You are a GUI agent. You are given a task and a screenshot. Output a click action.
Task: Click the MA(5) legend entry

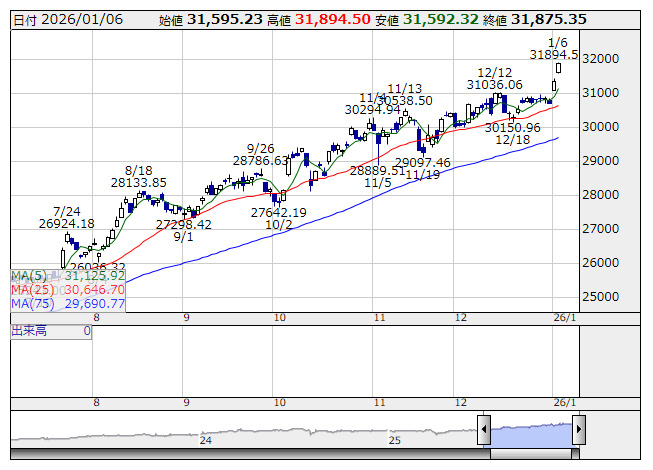click(x=68, y=276)
